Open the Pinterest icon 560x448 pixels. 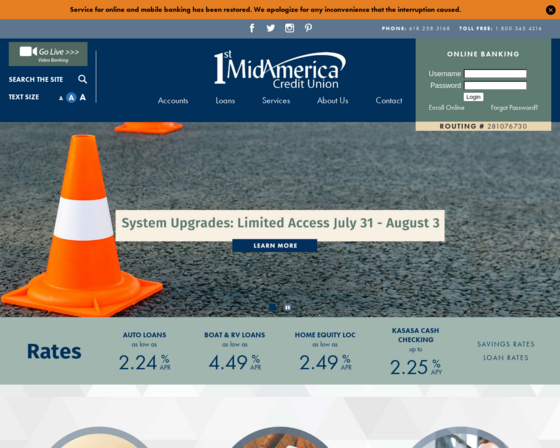click(x=308, y=28)
